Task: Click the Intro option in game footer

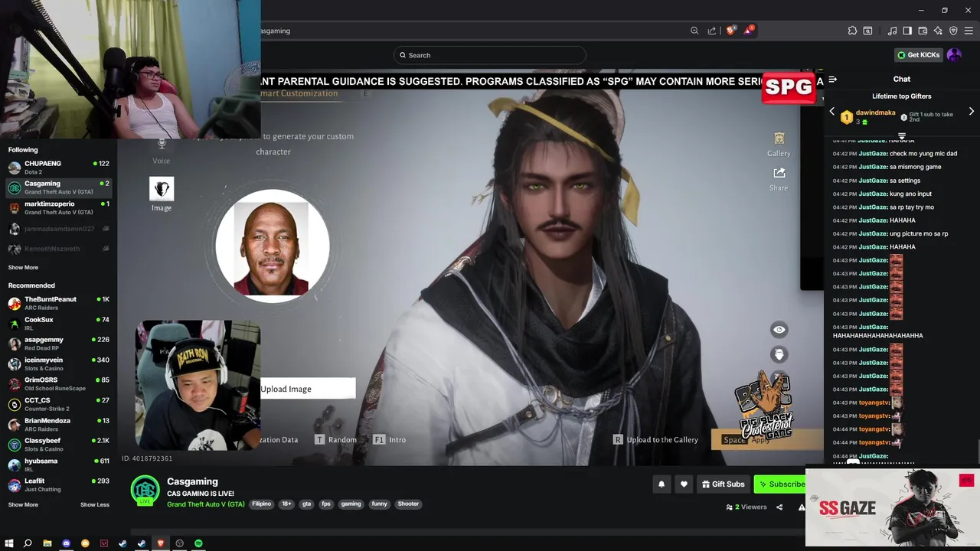Action: point(390,440)
